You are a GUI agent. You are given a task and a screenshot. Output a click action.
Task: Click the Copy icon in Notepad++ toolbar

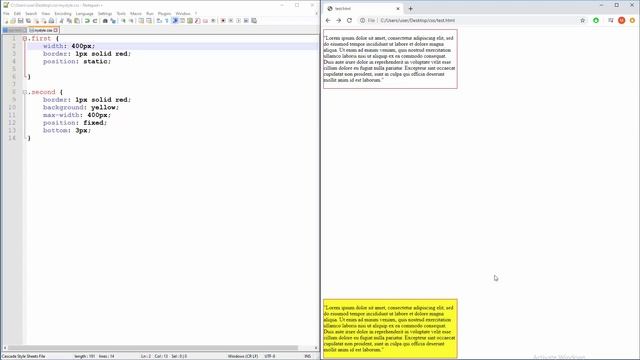click(x=69, y=21)
